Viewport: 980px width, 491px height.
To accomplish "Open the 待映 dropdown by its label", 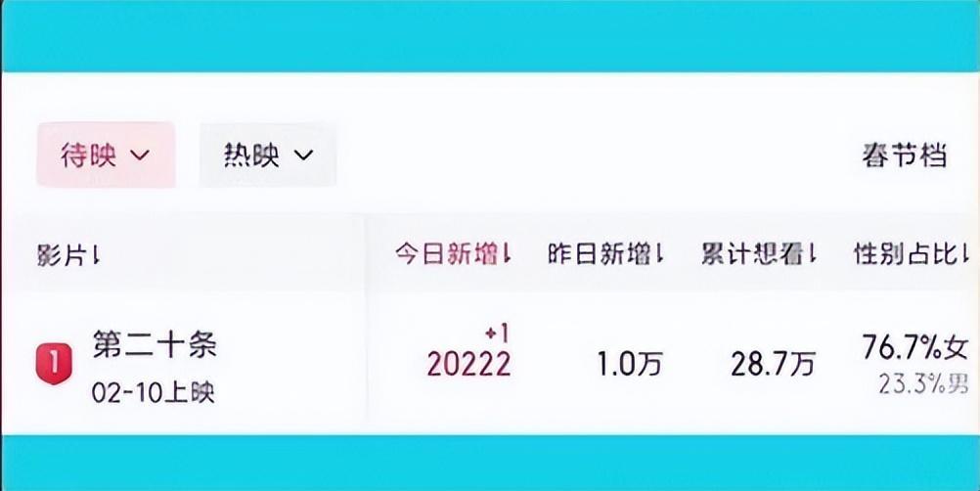I will (x=88, y=156).
